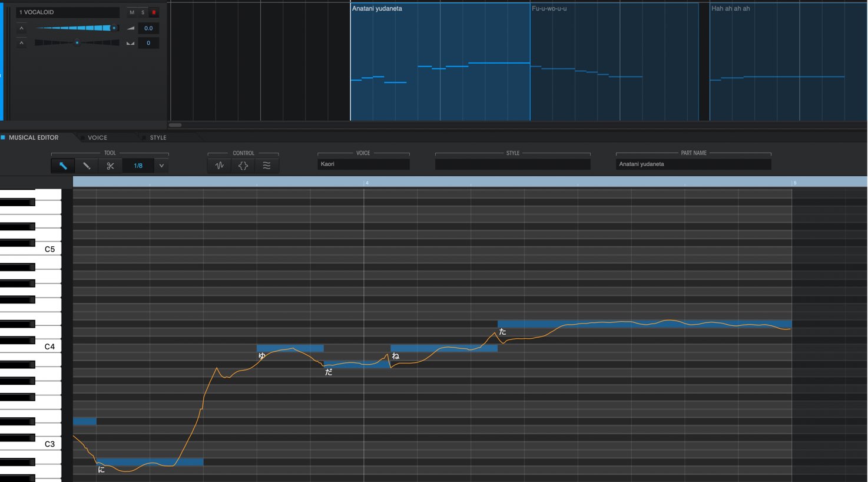Screen dimensions: 868x482
Task: Open the quantize 1/8 dropdown arrow
Action: 161,166
